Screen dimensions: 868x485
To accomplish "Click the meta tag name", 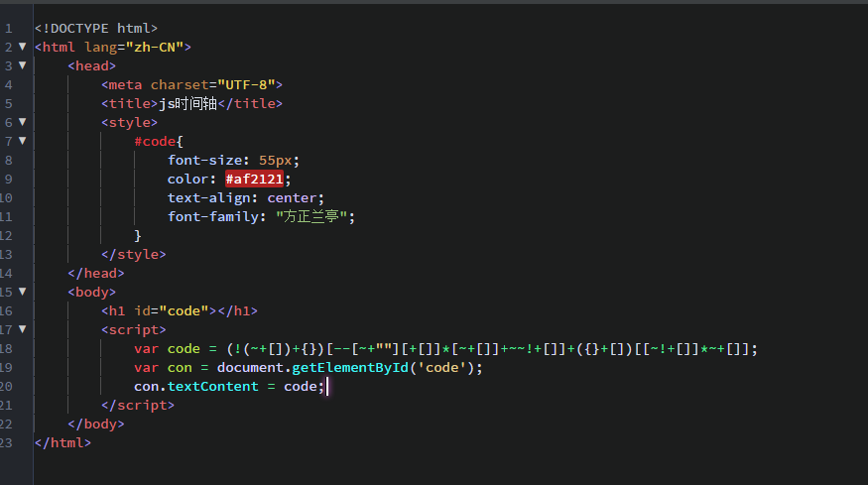I will coord(125,84).
